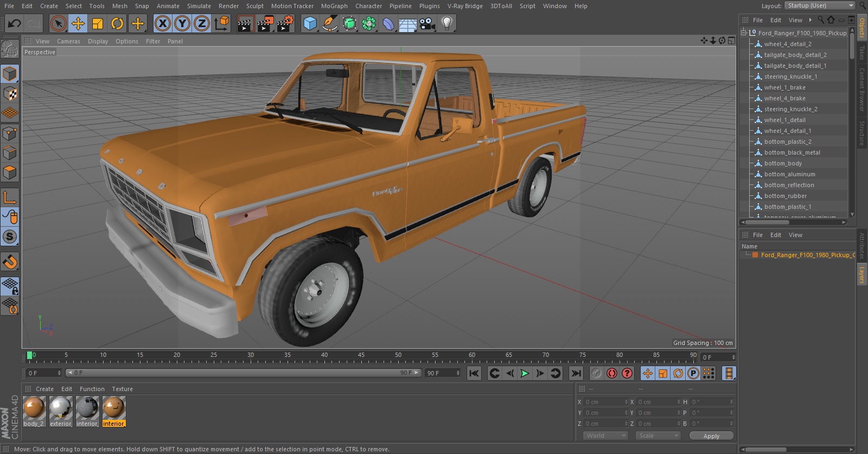The image size is (868, 454).
Task: Open the World coordinate dropdown
Action: point(605,436)
